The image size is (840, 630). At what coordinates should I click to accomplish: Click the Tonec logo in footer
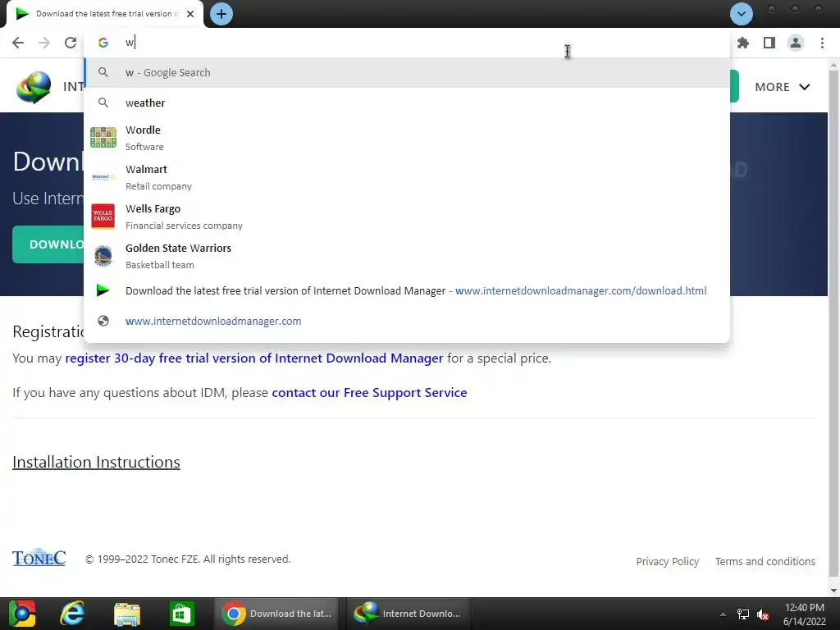[39, 557]
